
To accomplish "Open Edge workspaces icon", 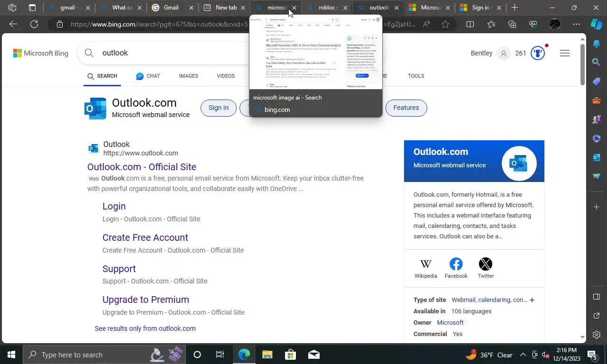I will tap(12, 8).
